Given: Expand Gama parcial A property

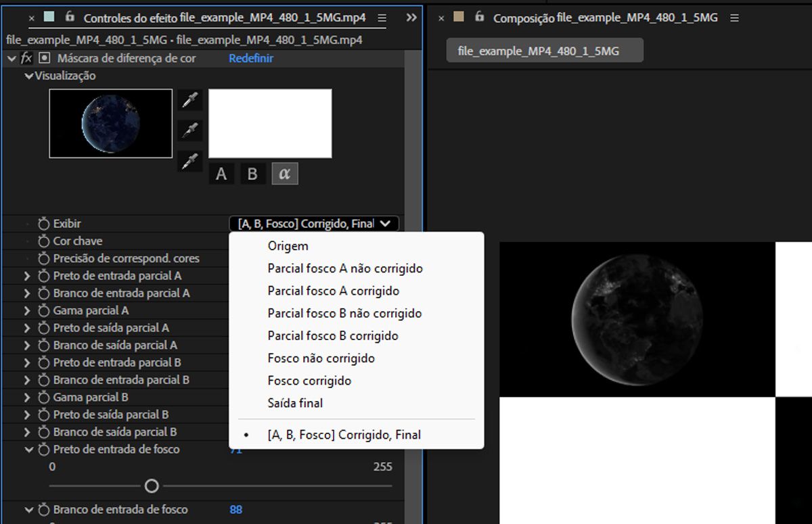Looking at the screenshot, I should point(28,310).
